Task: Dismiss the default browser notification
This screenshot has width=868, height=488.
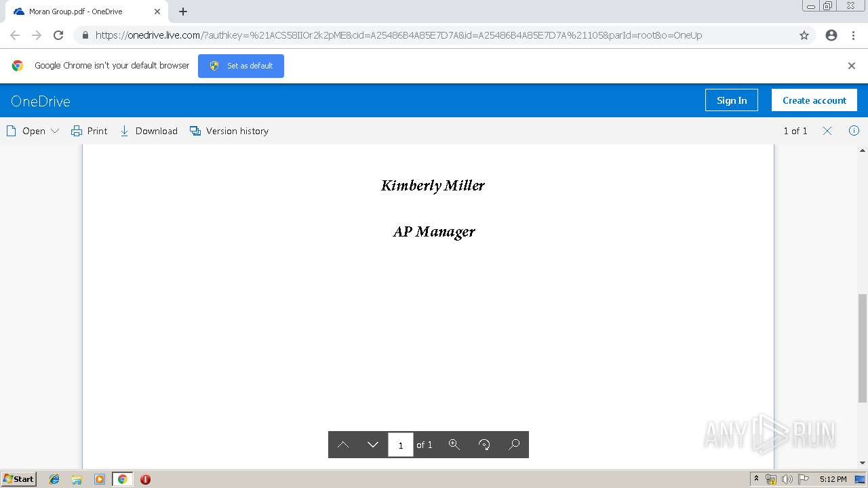Action: pos(852,66)
